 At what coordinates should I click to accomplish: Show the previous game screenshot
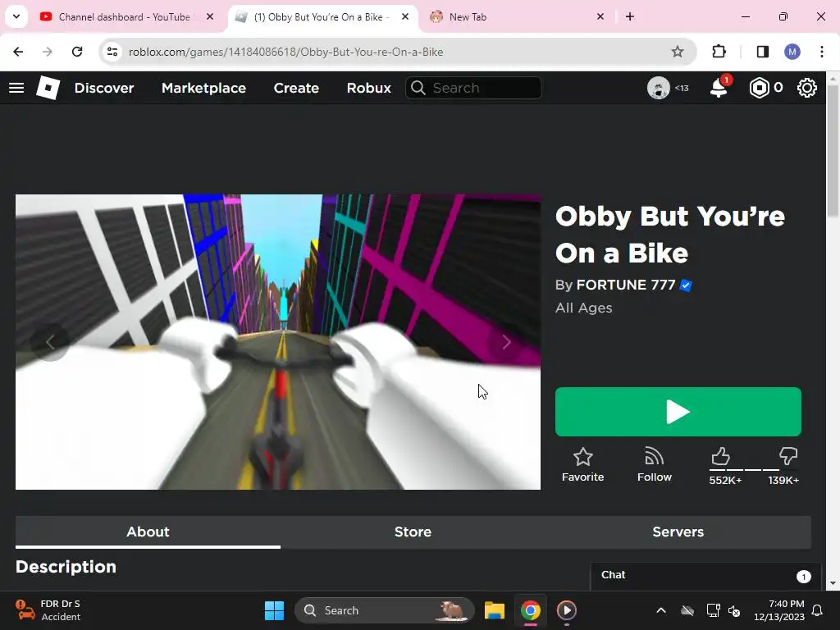[x=50, y=342]
